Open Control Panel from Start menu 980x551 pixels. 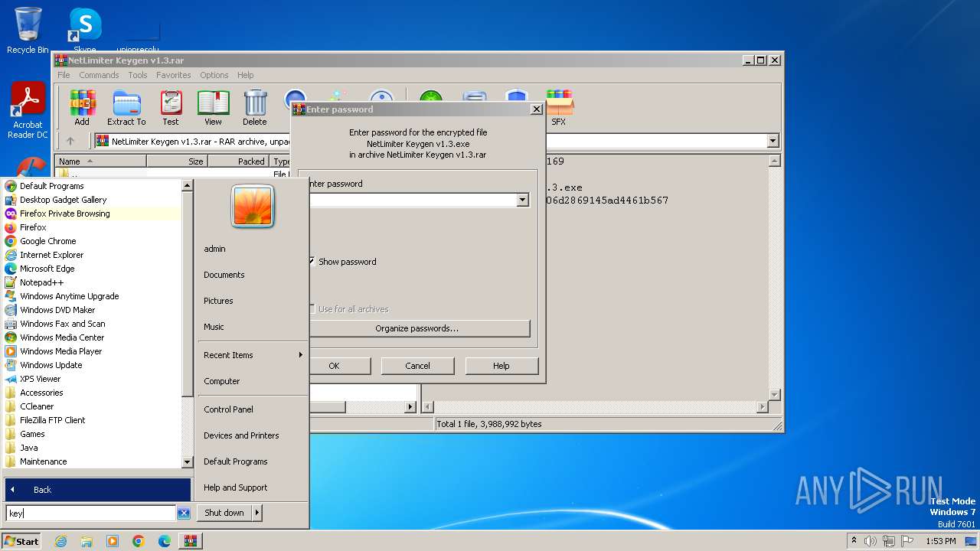coord(228,409)
